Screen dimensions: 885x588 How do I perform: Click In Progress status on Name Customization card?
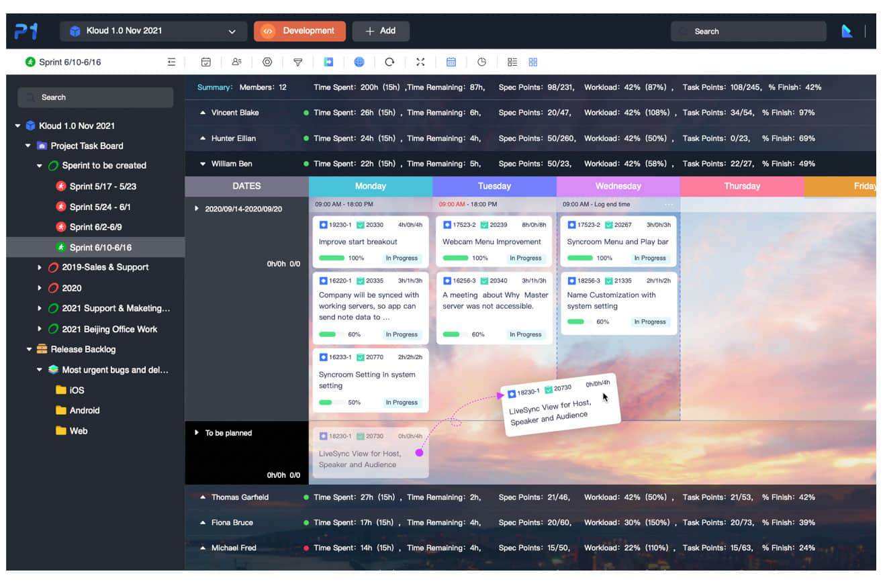(x=649, y=322)
